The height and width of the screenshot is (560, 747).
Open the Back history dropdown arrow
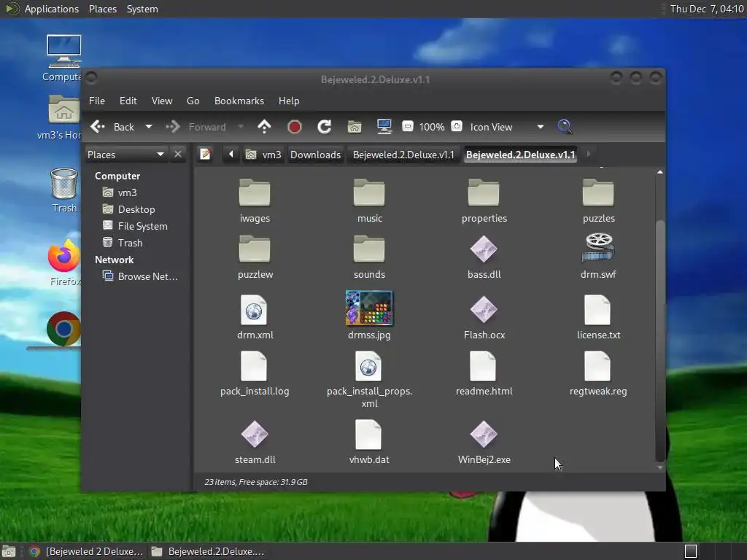[149, 127]
